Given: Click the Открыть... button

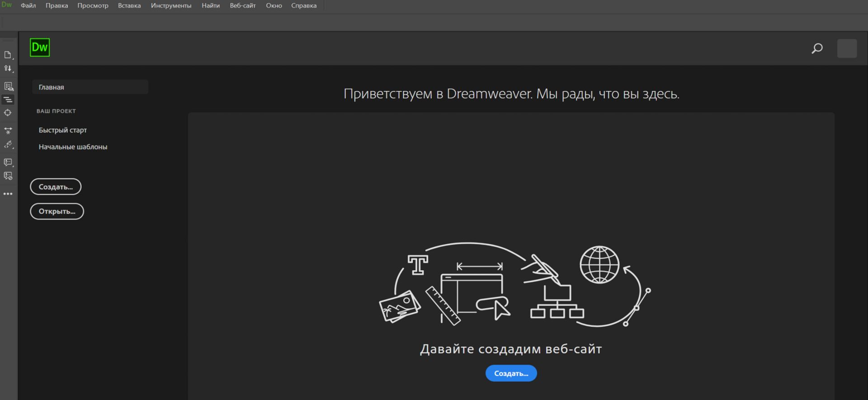Looking at the screenshot, I should coord(57,211).
